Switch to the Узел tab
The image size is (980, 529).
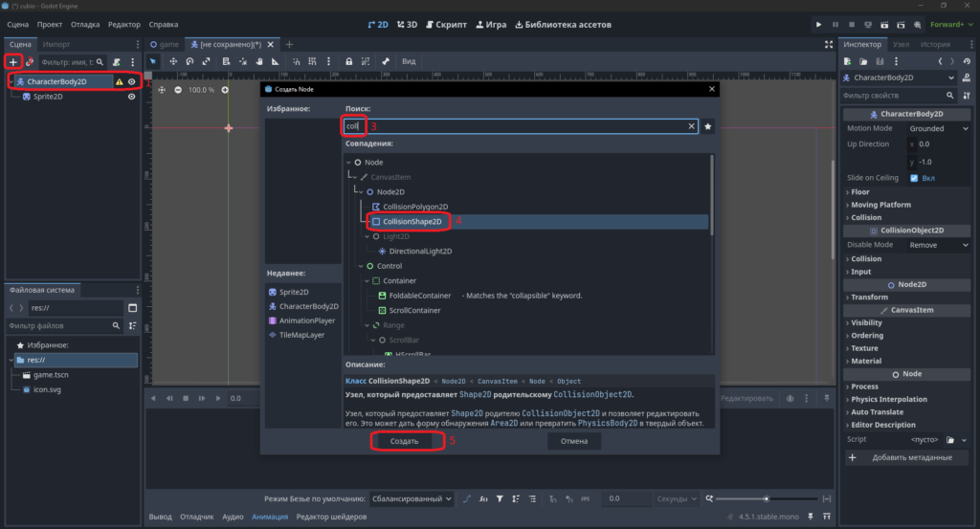901,44
